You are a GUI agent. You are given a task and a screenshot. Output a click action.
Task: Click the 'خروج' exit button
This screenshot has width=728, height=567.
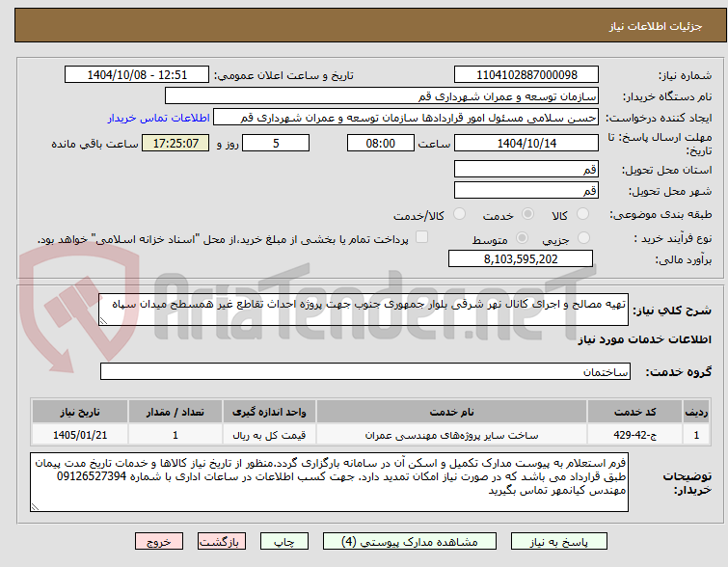pos(159,542)
